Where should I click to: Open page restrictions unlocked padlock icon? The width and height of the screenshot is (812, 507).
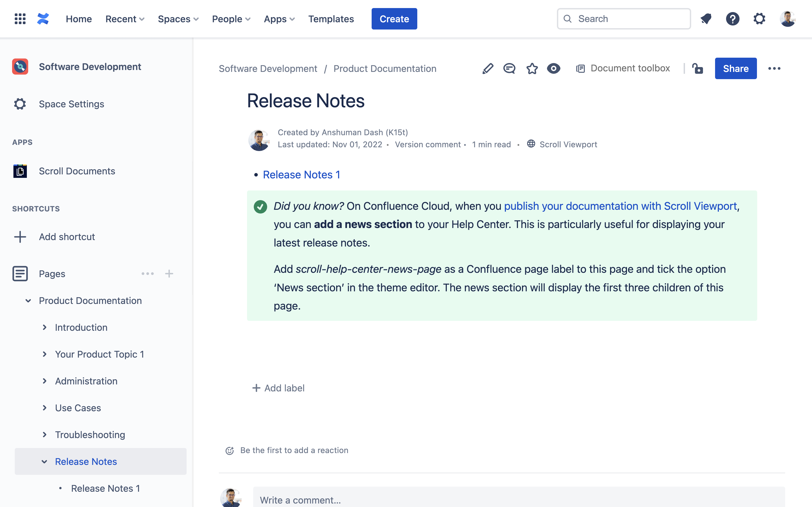[698, 68]
